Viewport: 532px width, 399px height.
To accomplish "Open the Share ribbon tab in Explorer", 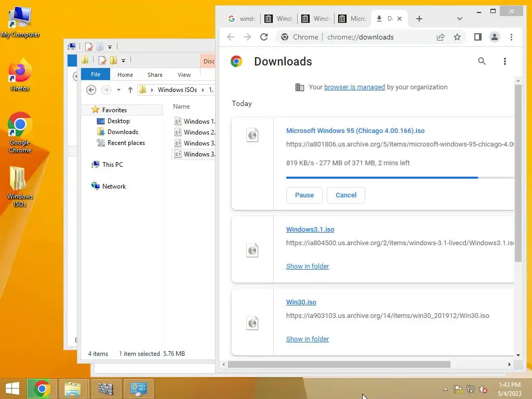I will pos(155,75).
